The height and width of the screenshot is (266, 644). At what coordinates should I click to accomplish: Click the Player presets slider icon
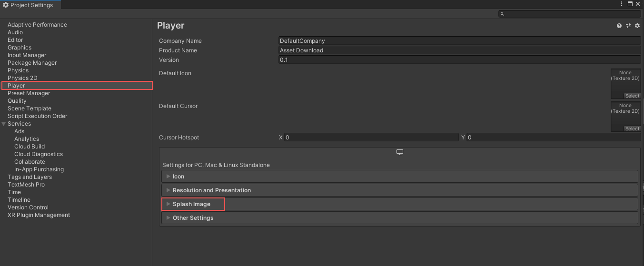coord(628,26)
